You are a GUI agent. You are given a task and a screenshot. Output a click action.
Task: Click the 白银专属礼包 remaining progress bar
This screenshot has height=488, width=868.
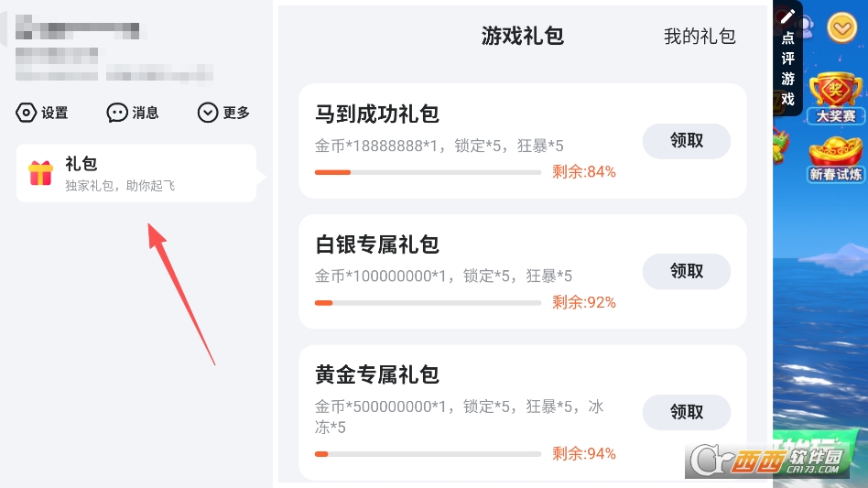(428, 302)
